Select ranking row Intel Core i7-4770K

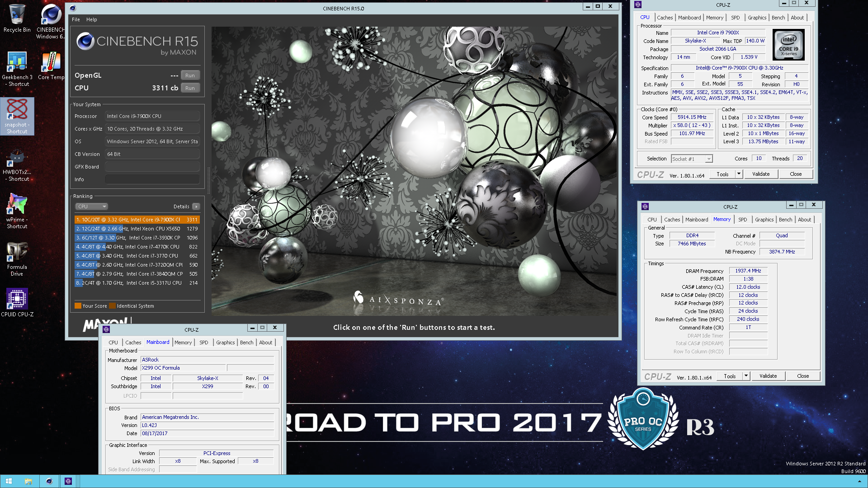click(x=137, y=247)
